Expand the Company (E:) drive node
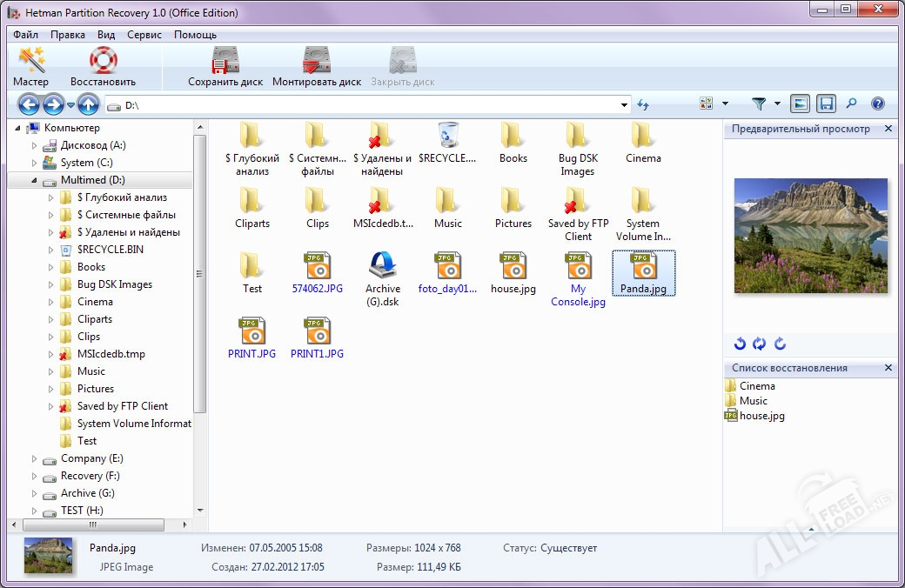 [x=35, y=458]
